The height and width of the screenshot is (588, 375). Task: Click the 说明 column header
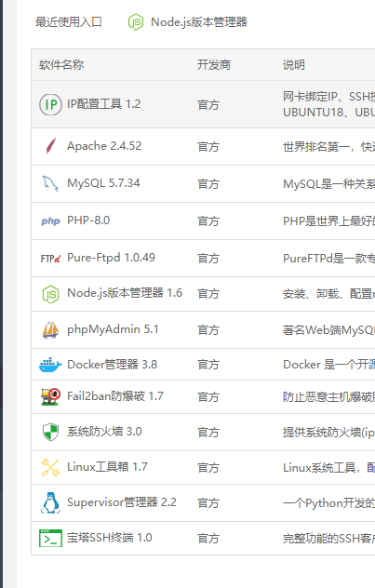[x=294, y=65]
